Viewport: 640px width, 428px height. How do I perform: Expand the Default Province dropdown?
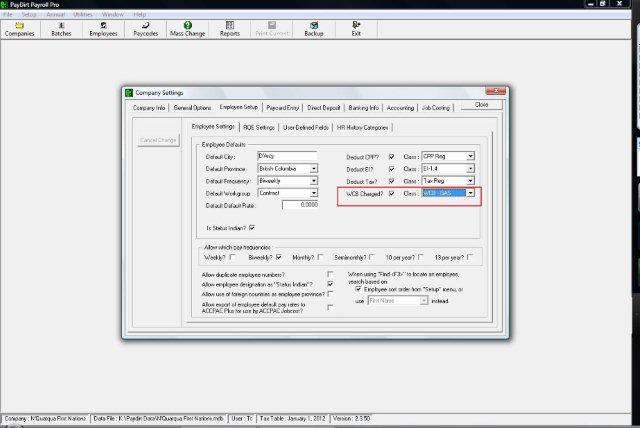tap(312, 168)
